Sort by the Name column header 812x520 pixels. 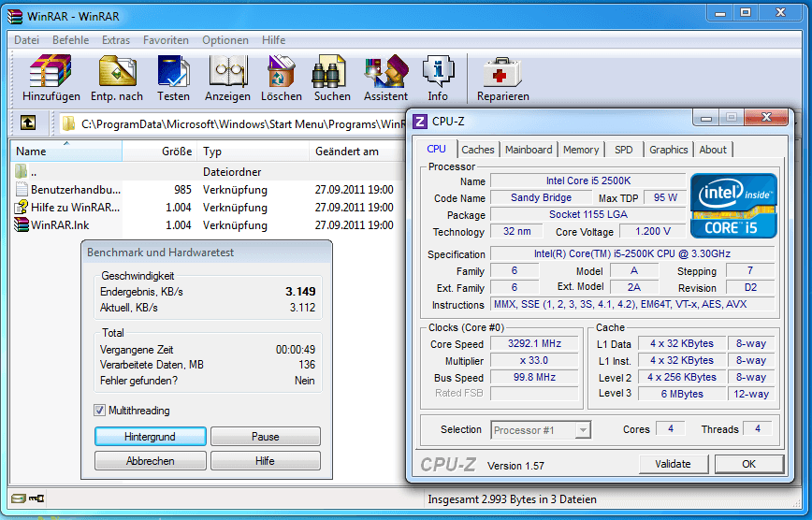pos(65,152)
